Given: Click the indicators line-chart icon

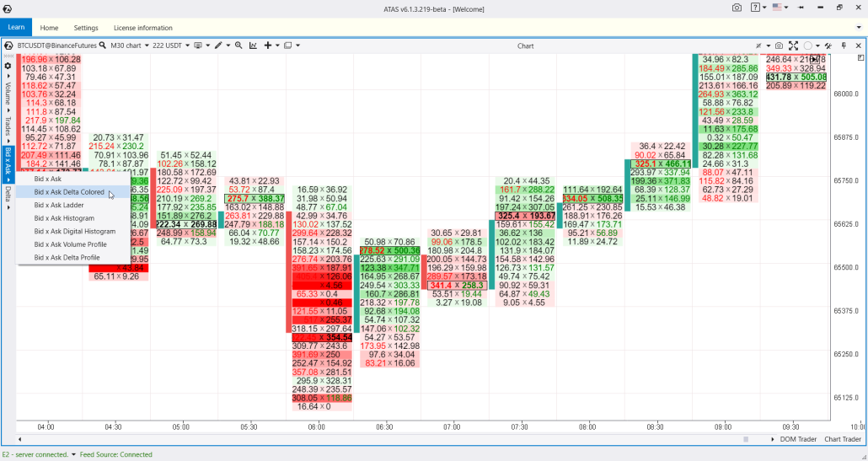Looking at the screenshot, I should 252,46.
